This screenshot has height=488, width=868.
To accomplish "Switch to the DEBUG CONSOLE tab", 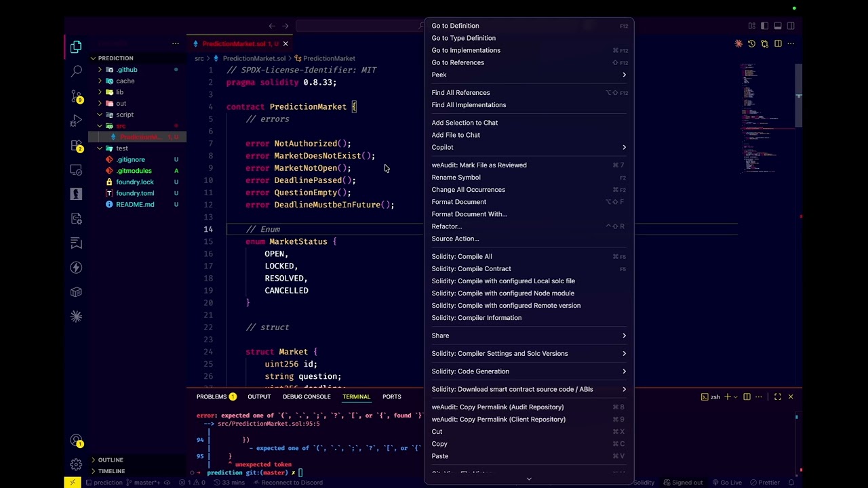I will point(307,396).
